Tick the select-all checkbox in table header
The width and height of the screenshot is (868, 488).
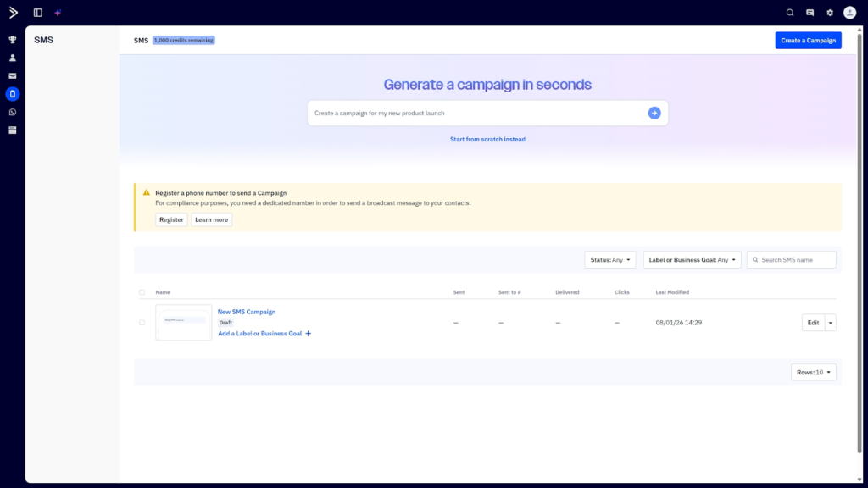coord(142,292)
